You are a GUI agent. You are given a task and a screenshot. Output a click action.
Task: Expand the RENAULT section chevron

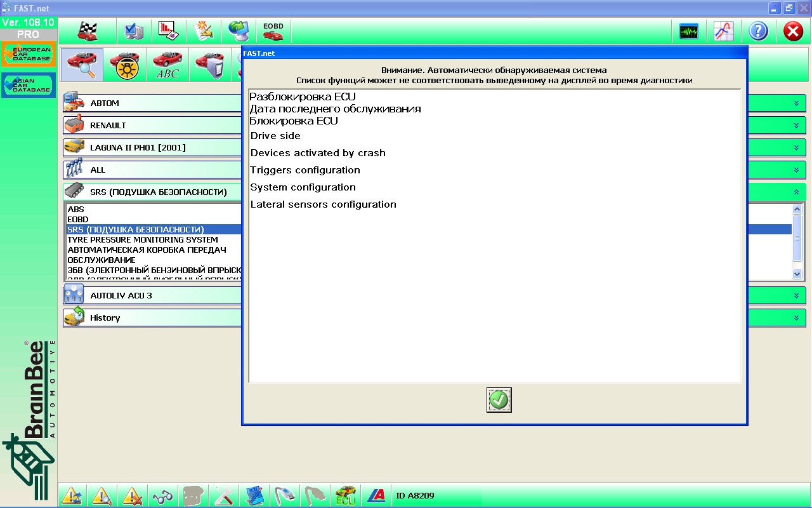click(796, 125)
